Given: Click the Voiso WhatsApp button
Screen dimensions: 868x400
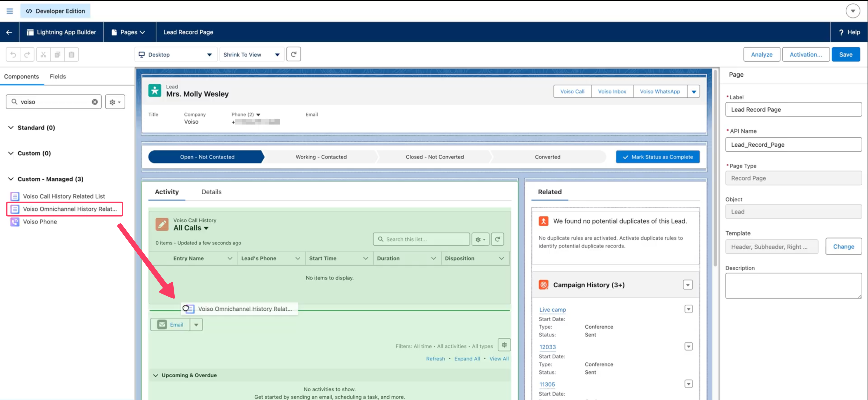Looking at the screenshot, I should (x=660, y=91).
